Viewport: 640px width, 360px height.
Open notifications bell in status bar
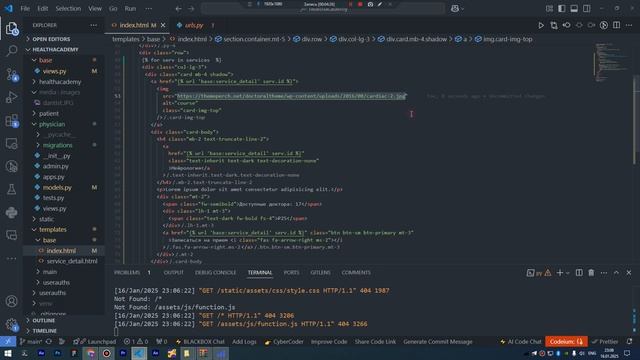coord(629,342)
